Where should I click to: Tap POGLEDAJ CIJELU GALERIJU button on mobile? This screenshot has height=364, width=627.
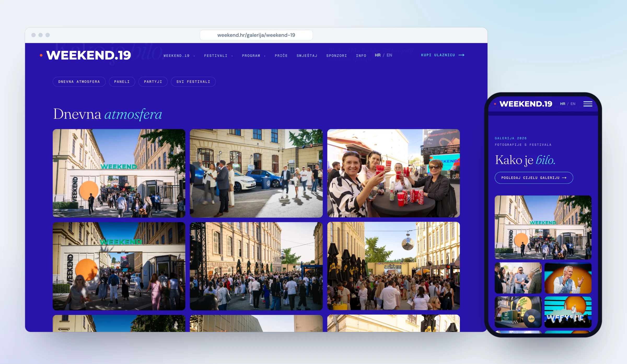coord(534,178)
